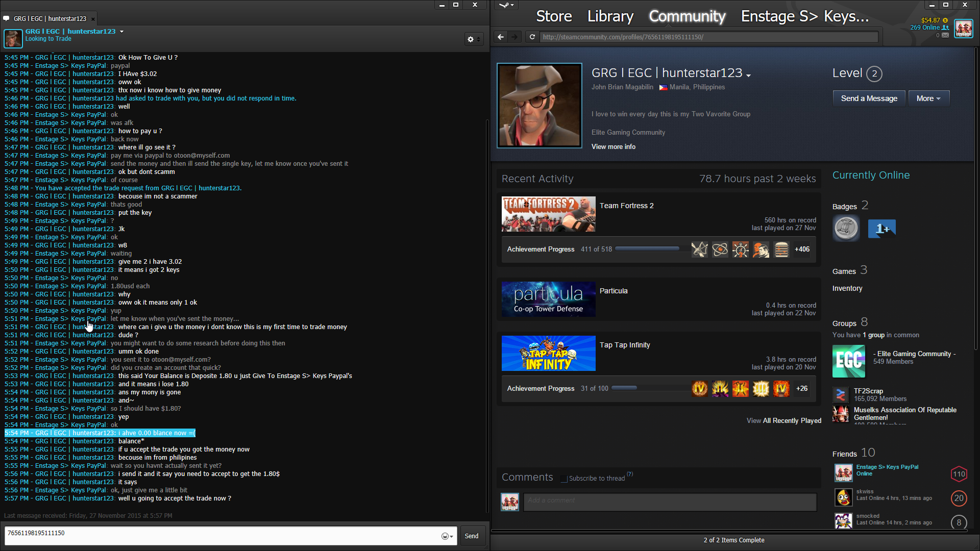Reload the page with refresh icon
The height and width of the screenshot is (551, 980).
532,37
